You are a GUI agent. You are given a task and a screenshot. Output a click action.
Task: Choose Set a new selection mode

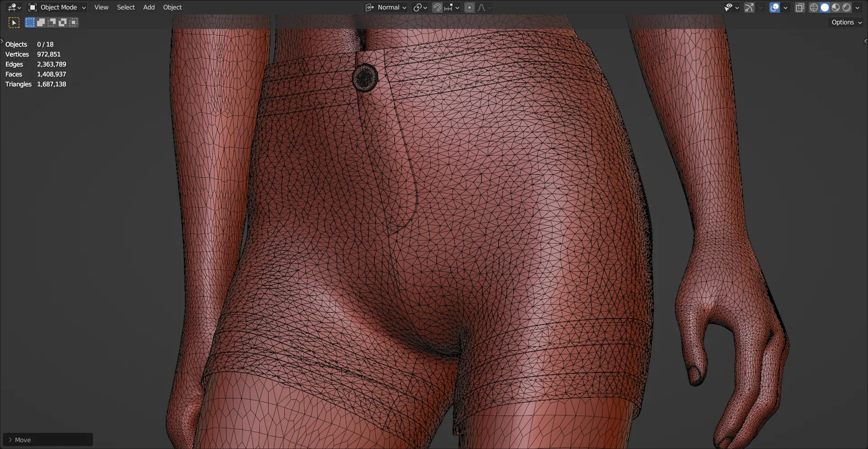(x=30, y=22)
